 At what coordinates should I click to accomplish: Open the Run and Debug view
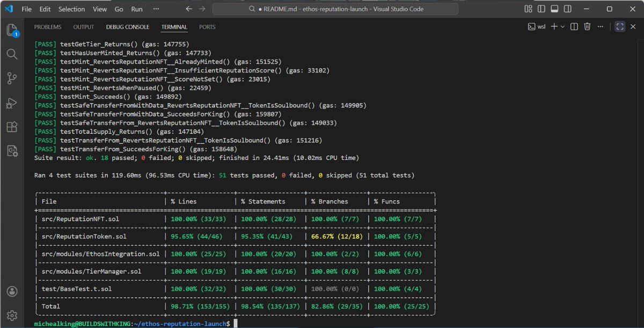click(12, 103)
